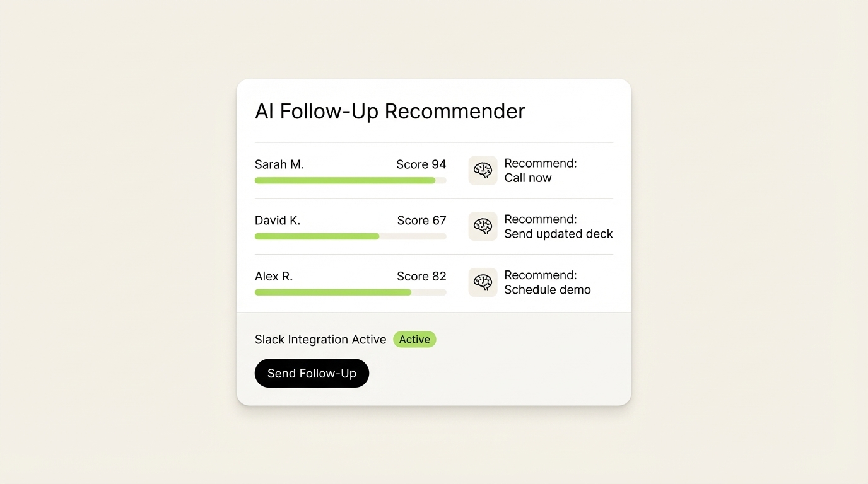Click Sarah M.'s Score 94 progress bar
Image resolution: width=868 pixels, height=484 pixels.
tap(350, 180)
